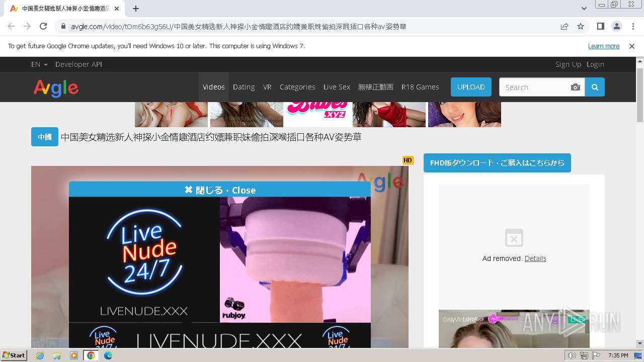This screenshot has height=362, width=644.
Task: Click the volume speaker tray icon
Action: click(x=572, y=355)
